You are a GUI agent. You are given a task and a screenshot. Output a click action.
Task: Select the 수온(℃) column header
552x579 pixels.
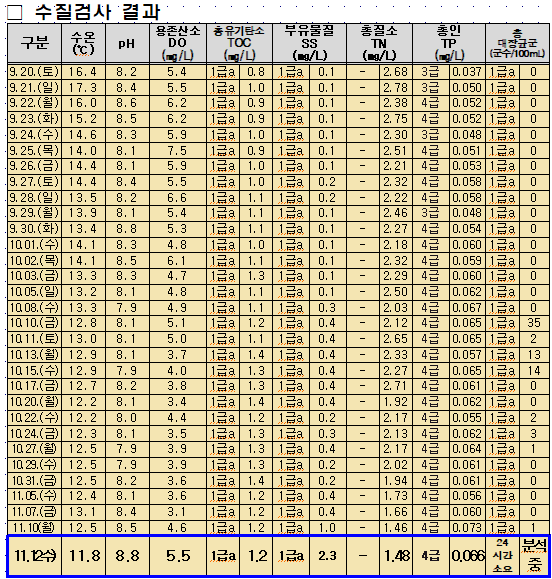point(83,43)
